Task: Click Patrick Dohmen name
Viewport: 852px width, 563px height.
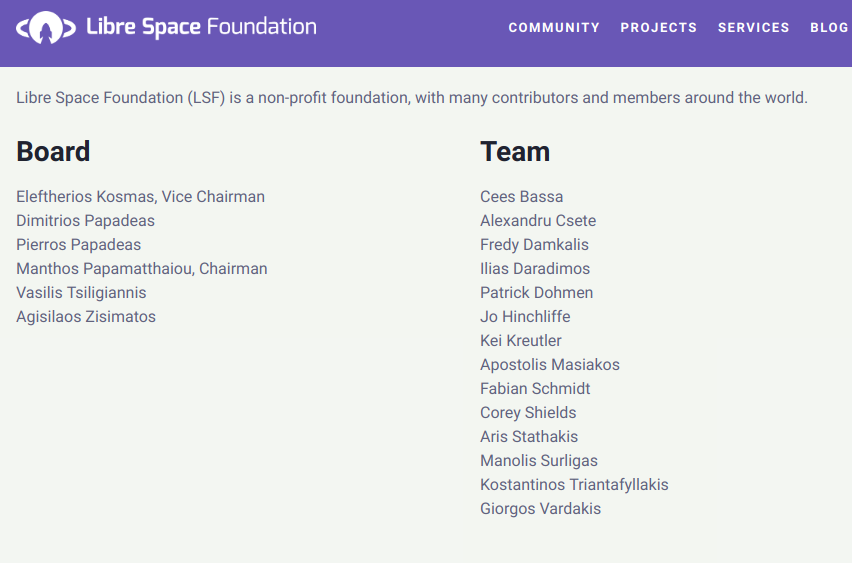Action: click(x=536, y=293)
